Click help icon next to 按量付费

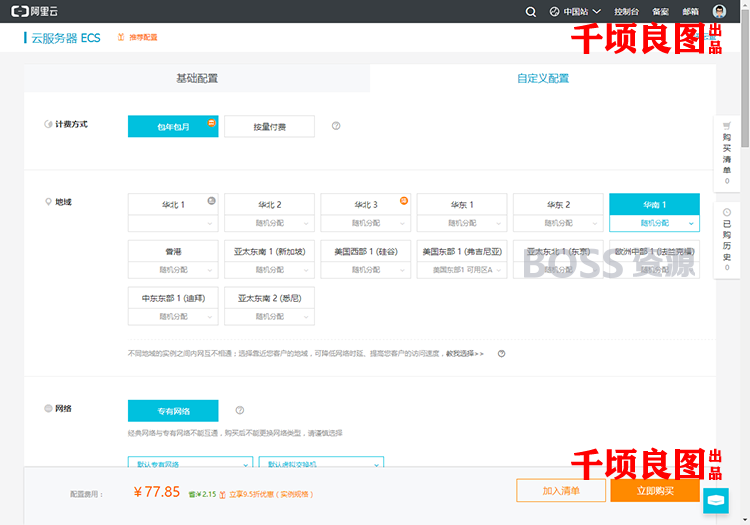(336, 126)
